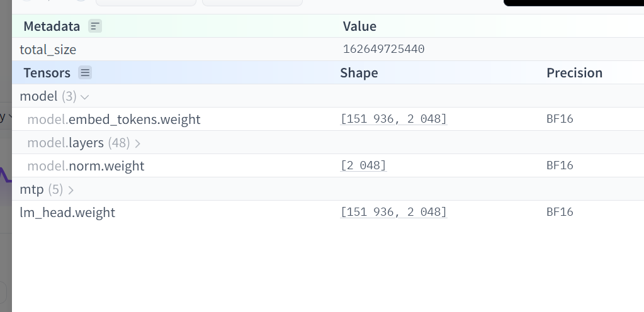This screenshot has height=312, width=644.
Task: Click the Metadata collapse icon
Action: [x=95, y=26]
